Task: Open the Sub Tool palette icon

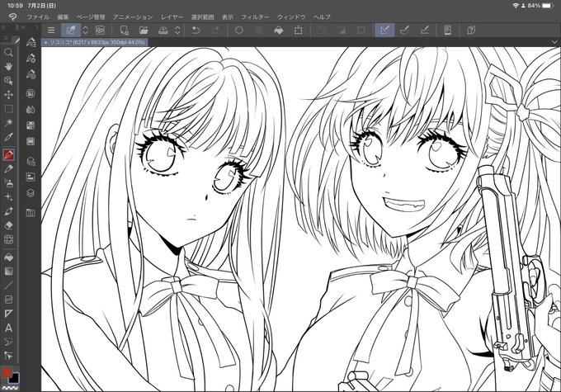Action: point(31,42)
